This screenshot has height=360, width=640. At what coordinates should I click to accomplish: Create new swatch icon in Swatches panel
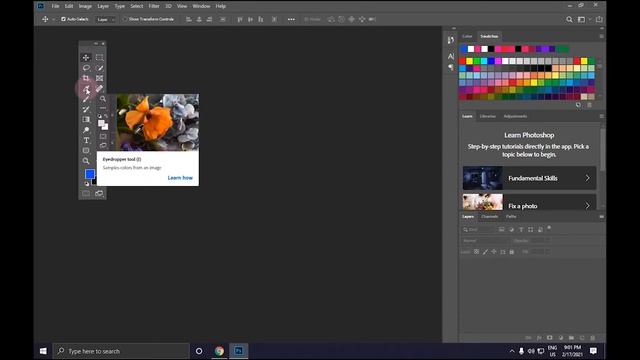pos(578,105)
